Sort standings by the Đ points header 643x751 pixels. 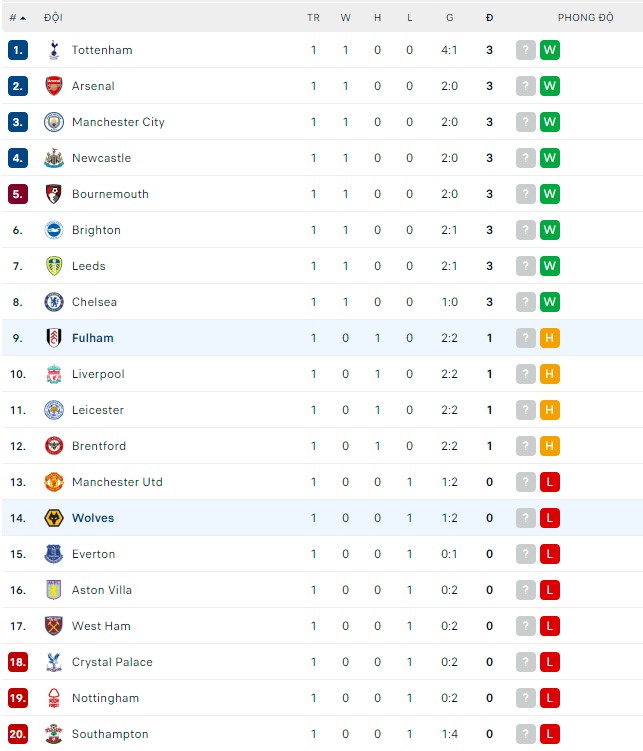489,18
